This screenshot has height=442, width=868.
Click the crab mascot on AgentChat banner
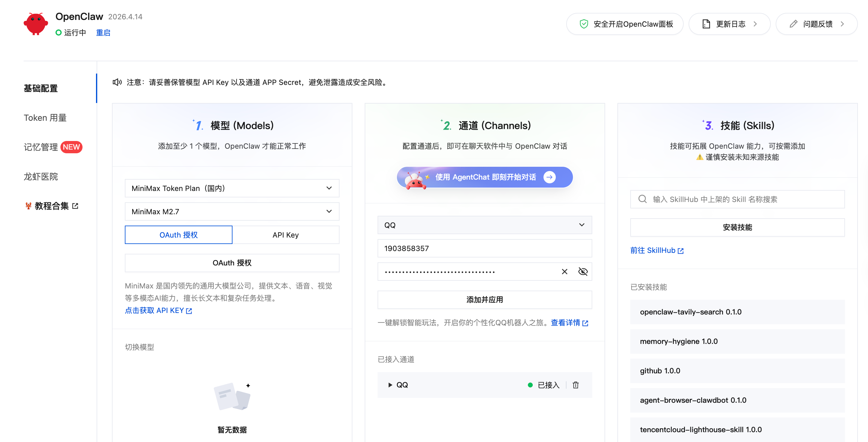point(415,180)
